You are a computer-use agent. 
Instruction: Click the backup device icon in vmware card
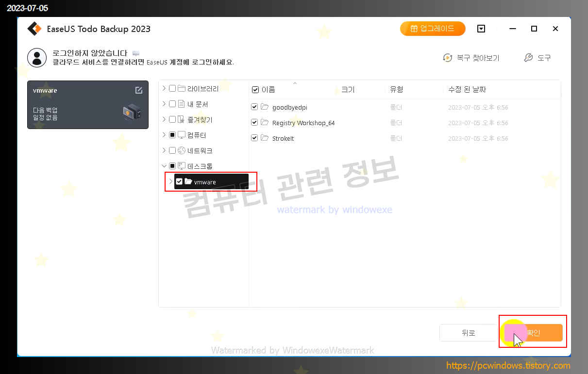(x=132, y=113)
